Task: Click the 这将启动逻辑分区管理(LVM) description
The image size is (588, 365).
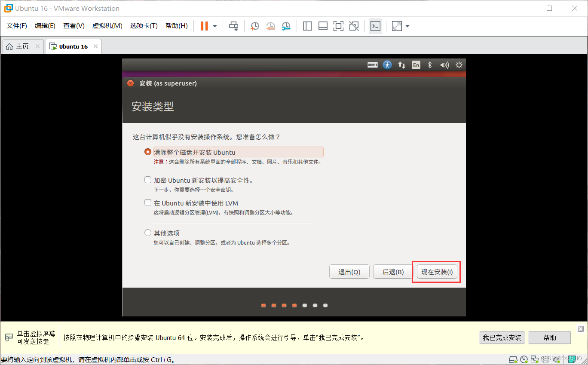Action: click(224, 212)
